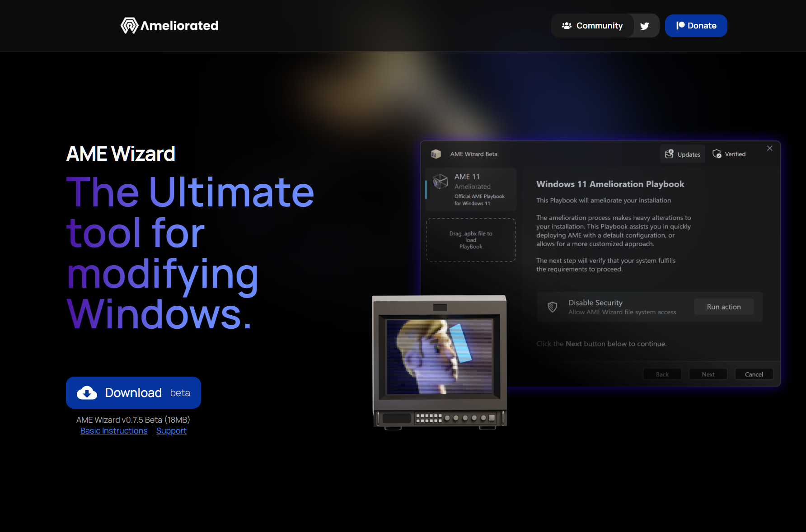Click the Drag .apbx file drop zone

pyautogui.click(x=471, y=240)
